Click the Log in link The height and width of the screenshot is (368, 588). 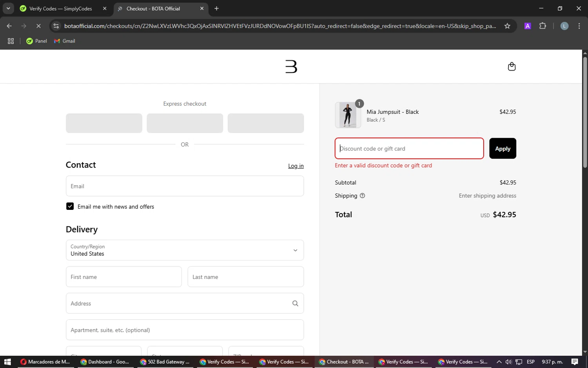pyautogui.click(x=296, y=166)
